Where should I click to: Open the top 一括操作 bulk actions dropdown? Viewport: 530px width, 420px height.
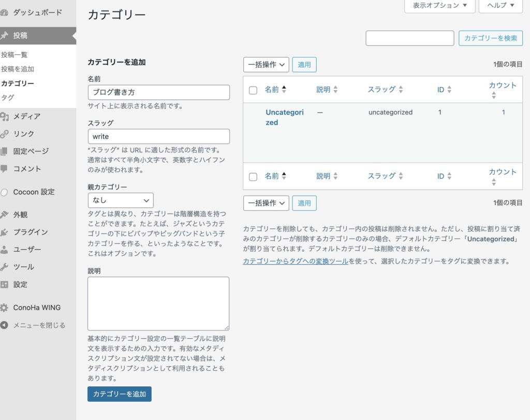(x=266, y=65)
